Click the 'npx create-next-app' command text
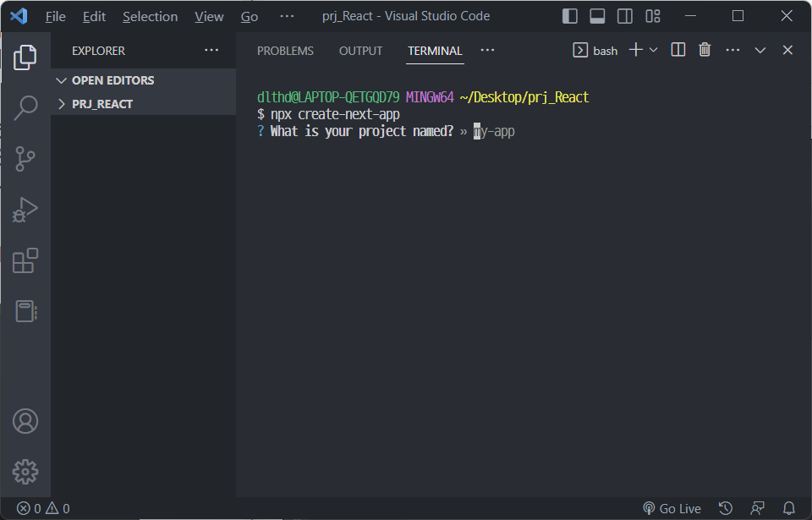Screen dimensions: 812x520 (x=335, y=114)
